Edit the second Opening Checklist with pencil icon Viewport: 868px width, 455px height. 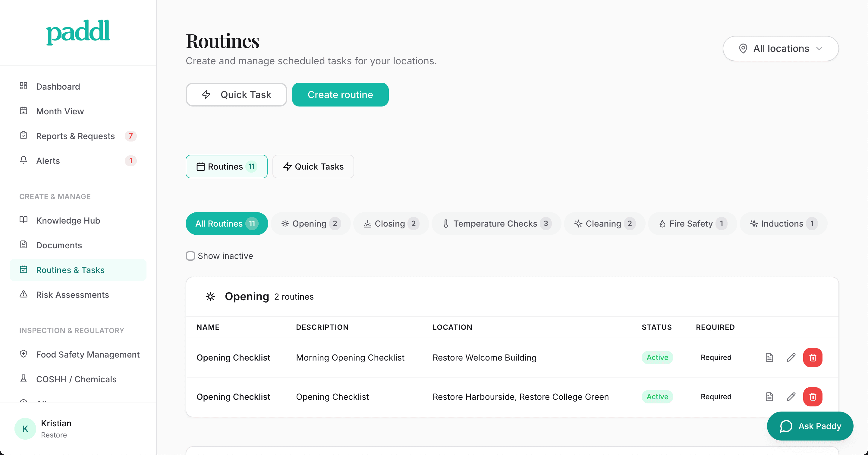tap(791, 397)
